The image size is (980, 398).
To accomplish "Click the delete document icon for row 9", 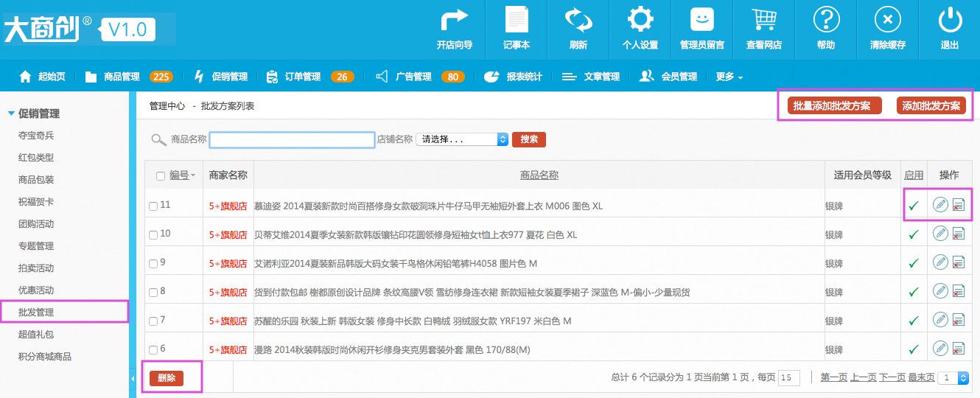I will [x=959, y=262].
